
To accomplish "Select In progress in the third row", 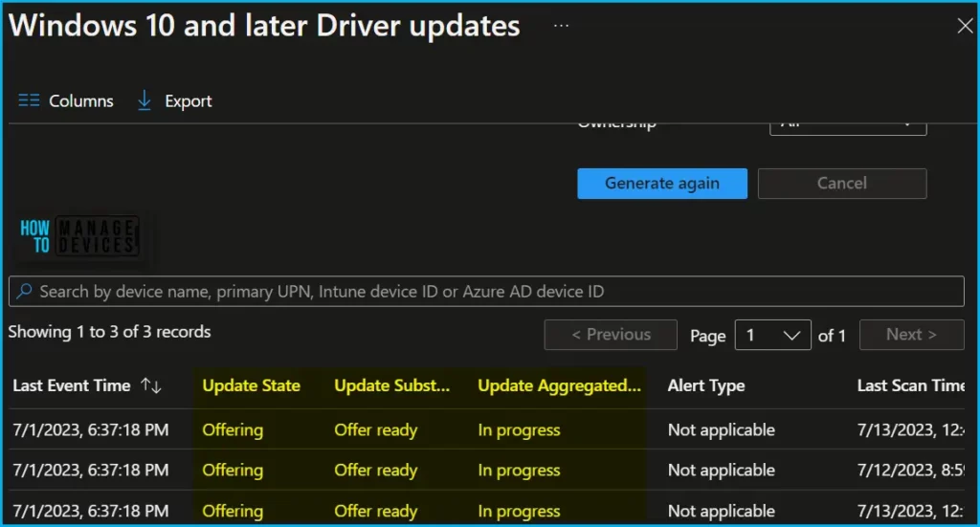I will (519, 511).
